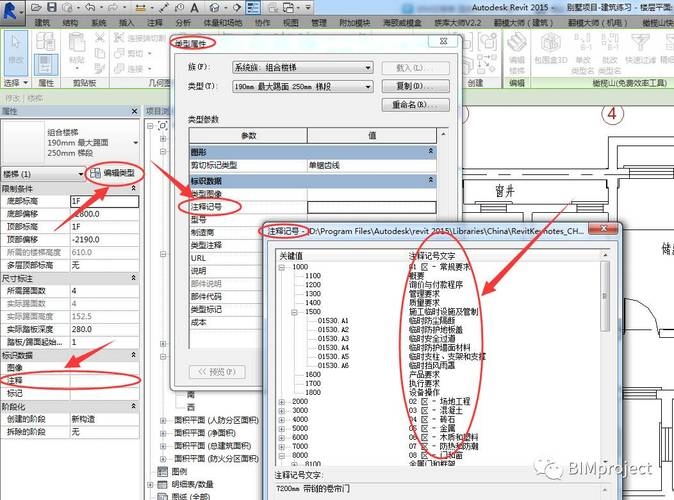Expand the 2000 keynote tree node

(282, 402)
